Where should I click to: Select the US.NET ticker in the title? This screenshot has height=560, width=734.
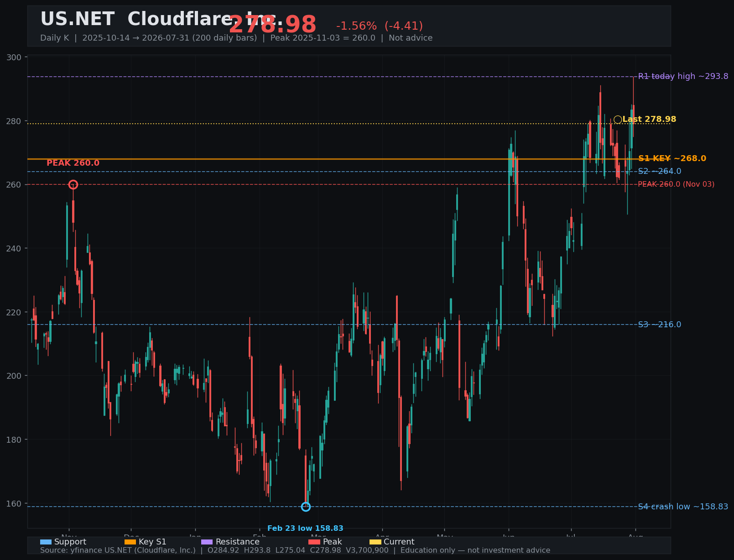[77, 19]
